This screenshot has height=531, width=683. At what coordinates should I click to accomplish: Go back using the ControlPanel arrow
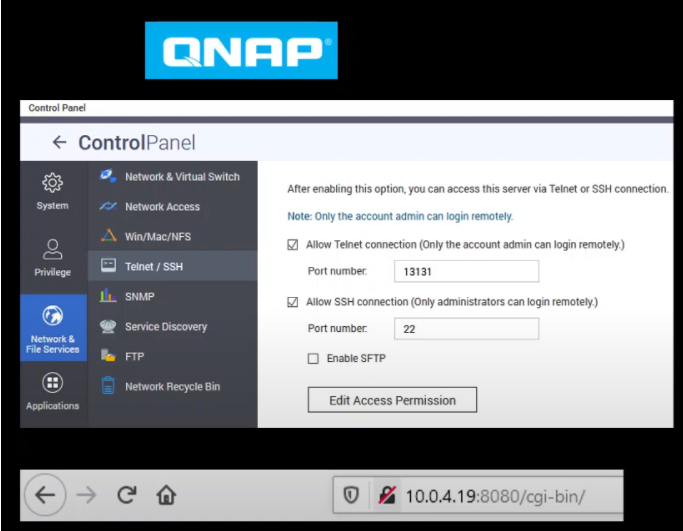tap(59, 142)
